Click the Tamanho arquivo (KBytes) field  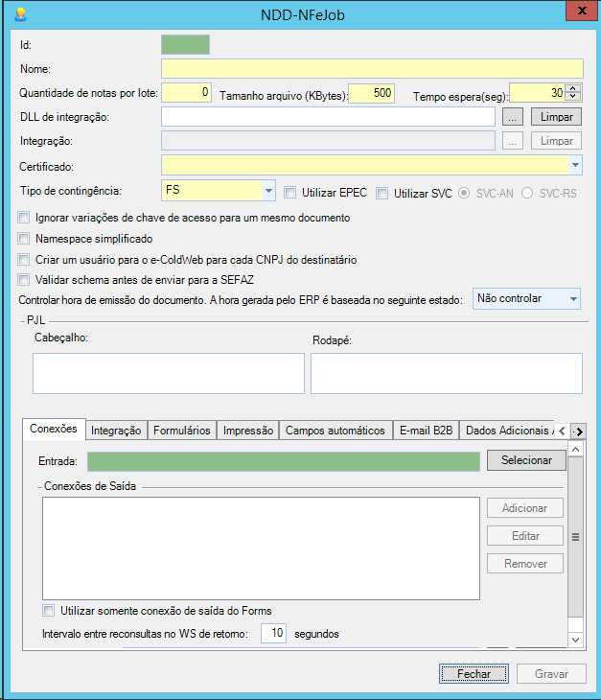[x=371, y=93]
